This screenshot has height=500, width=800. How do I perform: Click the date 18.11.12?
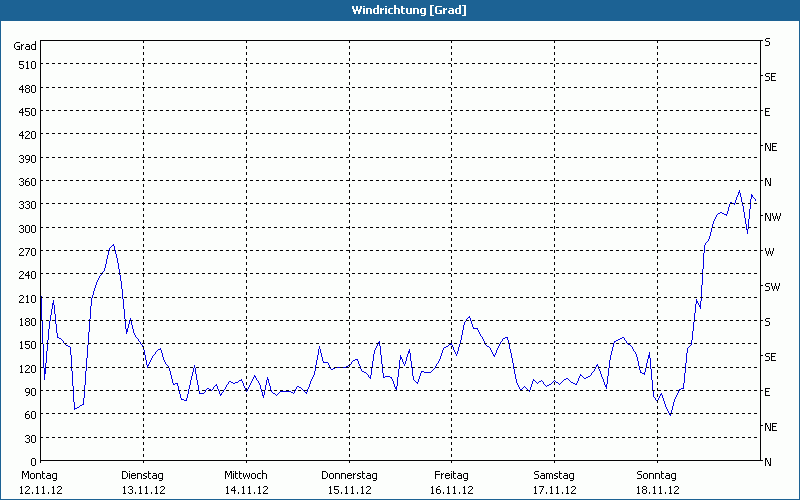click(x=657, y=490)
